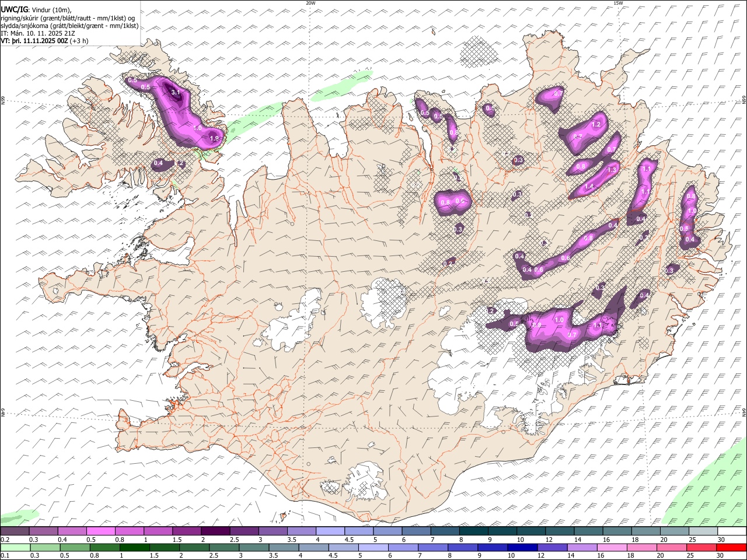The image size is (747, 560).
Task: Pick the upper legend swatch between 0.2 and 0.3
Action: pos(15,531)
